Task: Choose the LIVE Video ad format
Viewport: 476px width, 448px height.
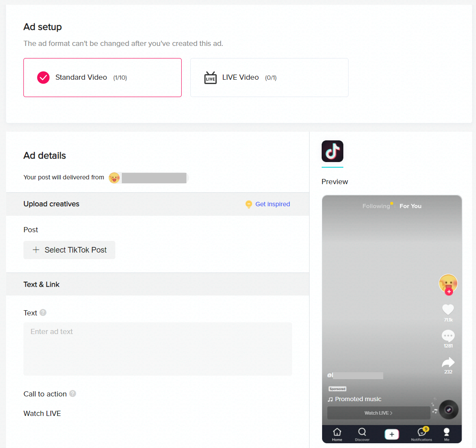Action: coord(269,78)
